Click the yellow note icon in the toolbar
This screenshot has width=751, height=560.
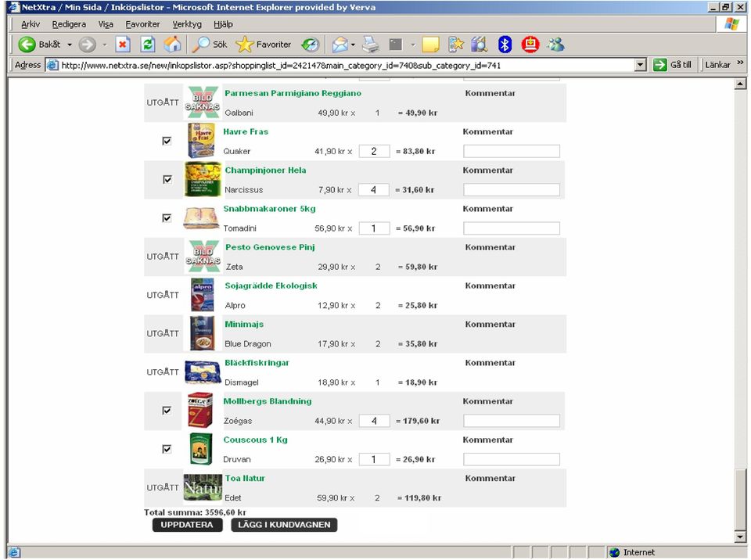430,45
